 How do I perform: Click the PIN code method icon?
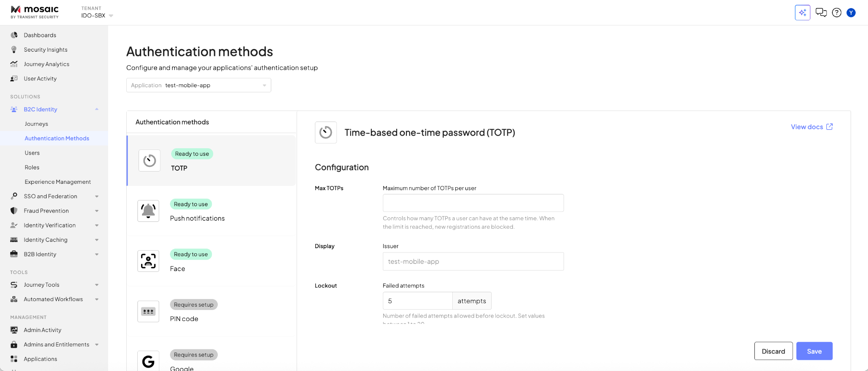click(148, 311)
